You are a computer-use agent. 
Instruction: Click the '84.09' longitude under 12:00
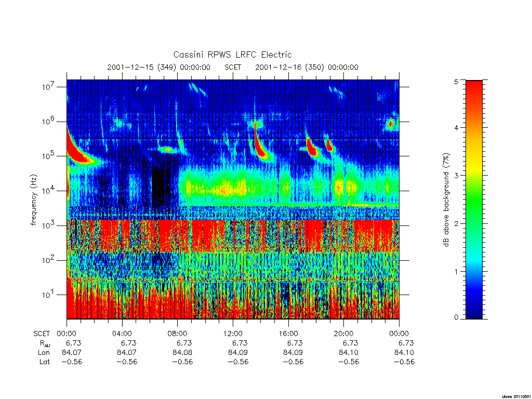237,353
